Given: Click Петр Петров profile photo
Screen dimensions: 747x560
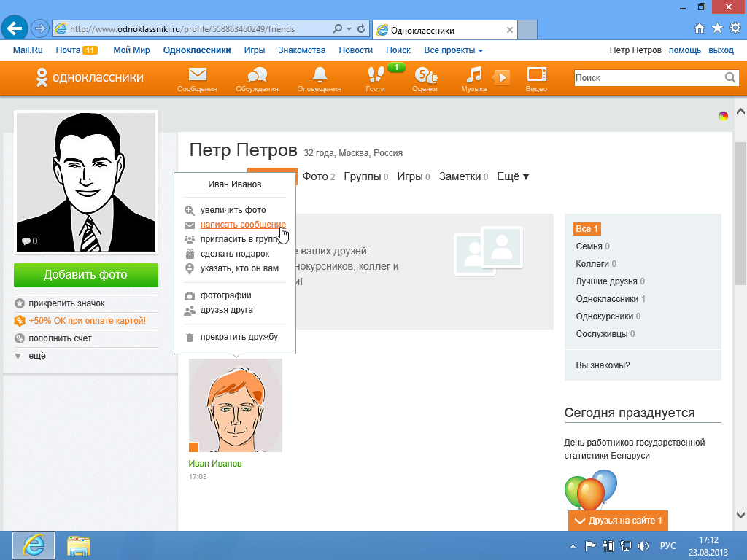Looking at the screenshot, I should (x=86, y=182).
